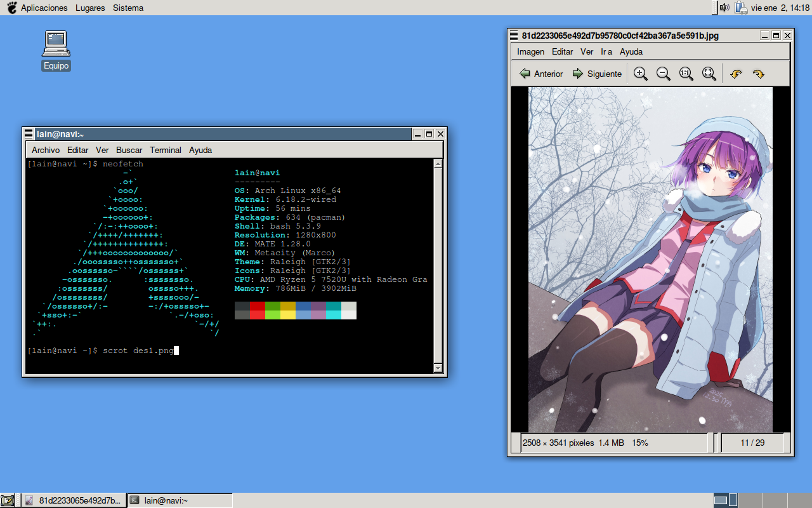Click the 'Memory: 786MiB / 3902MiB' line

point(296,288)
